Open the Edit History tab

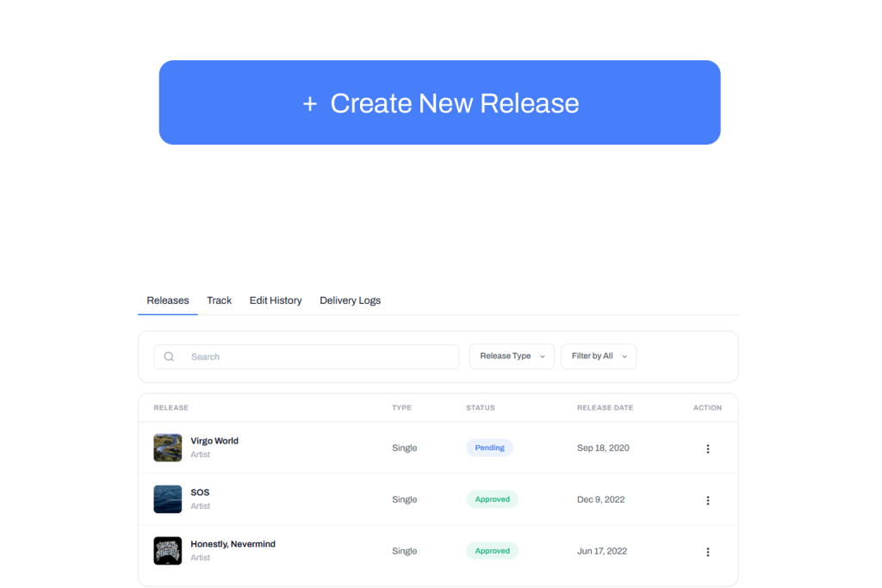(276, 300)
